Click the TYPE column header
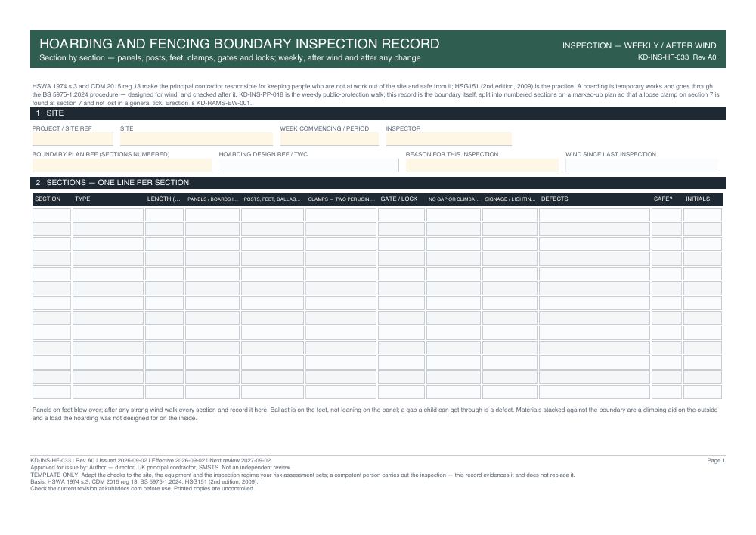 [x=82, y=199]
